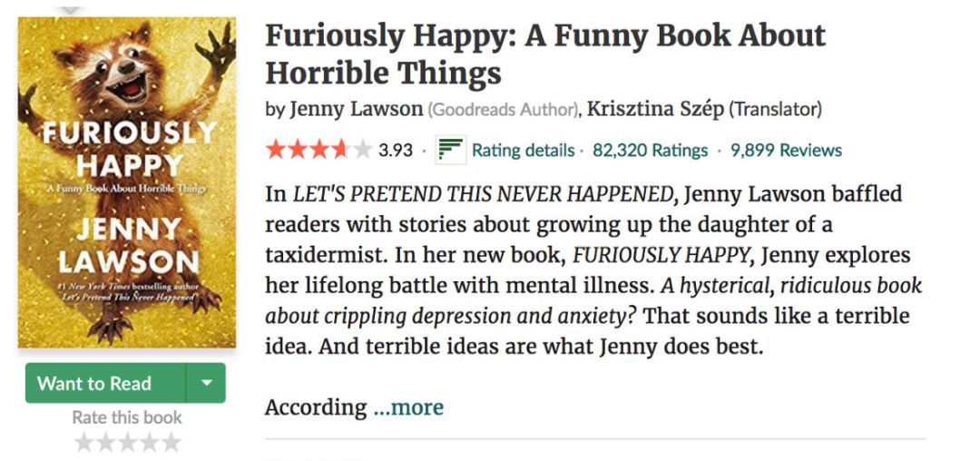Expand the description with the ...more link
The width and height of the screenshot is (980, 461).
[x=408, y=407]
